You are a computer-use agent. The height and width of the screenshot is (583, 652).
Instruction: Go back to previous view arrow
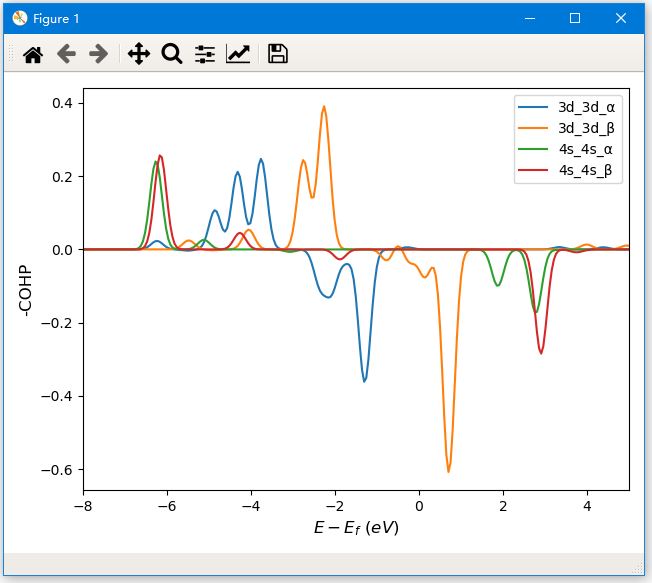coord(66,54)
